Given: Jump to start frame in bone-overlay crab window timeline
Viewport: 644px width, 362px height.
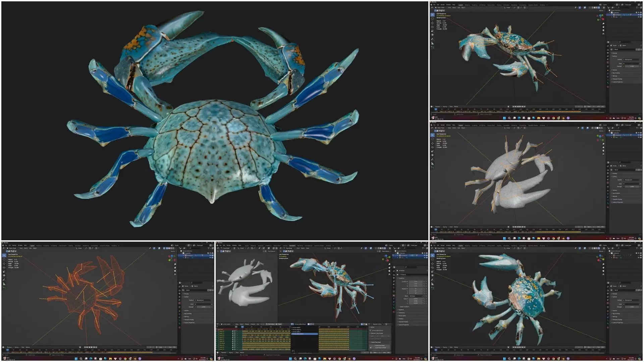Looking at the screenshot, I should point(514,107).
